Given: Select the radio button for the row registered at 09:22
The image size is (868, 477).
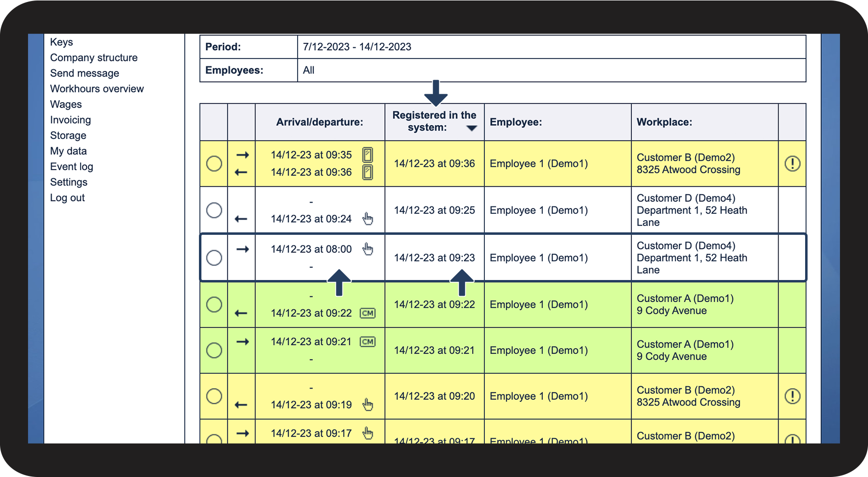Looking at the screenshot, I should click(x=214, y=305).
